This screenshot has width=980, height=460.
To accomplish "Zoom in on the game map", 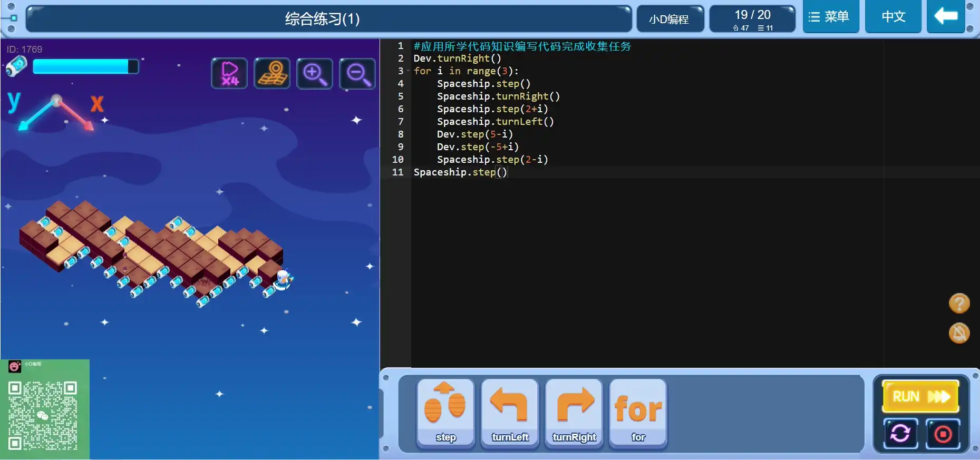I will 315,73.
